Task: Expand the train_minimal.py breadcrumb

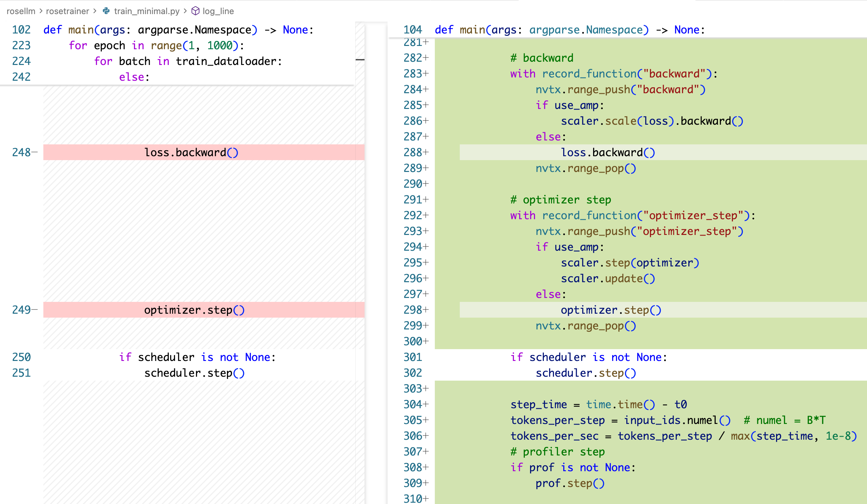Action: point(146,11)
